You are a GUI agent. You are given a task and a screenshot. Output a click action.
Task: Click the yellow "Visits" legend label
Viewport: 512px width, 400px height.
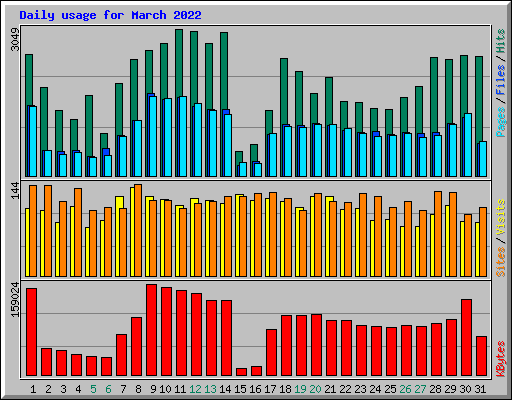501,217
